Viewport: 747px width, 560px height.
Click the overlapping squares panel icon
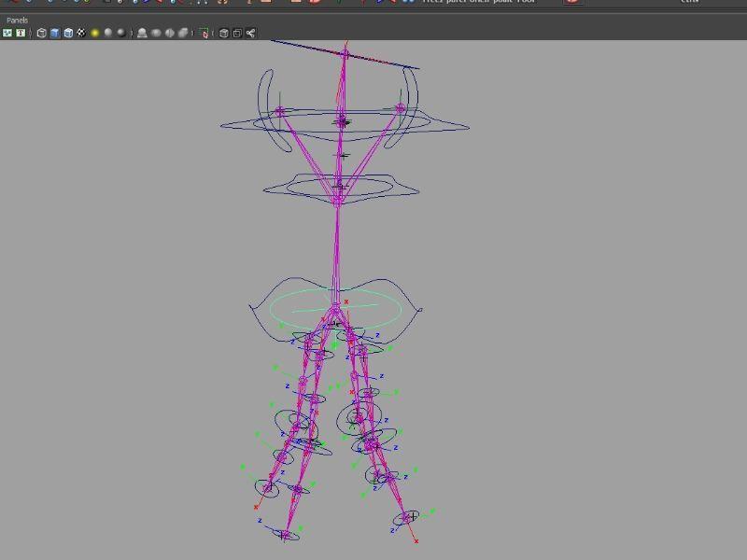click(237, 33)
